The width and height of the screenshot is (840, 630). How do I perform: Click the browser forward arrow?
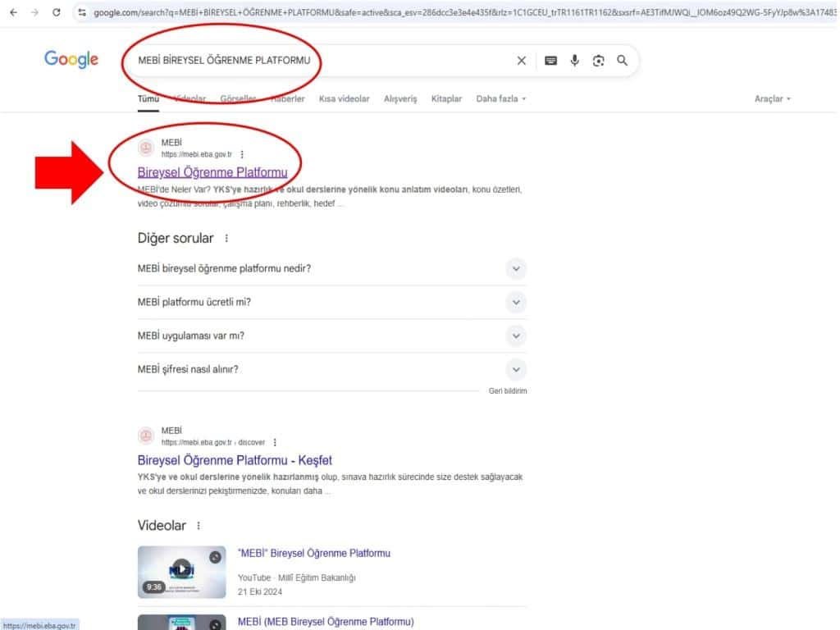click(34, 12)
